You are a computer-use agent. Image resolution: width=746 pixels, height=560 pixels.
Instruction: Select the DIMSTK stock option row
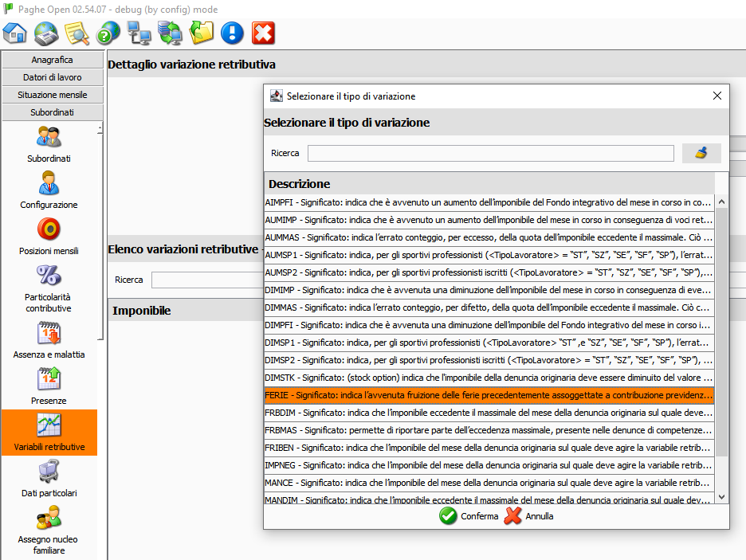489,378
